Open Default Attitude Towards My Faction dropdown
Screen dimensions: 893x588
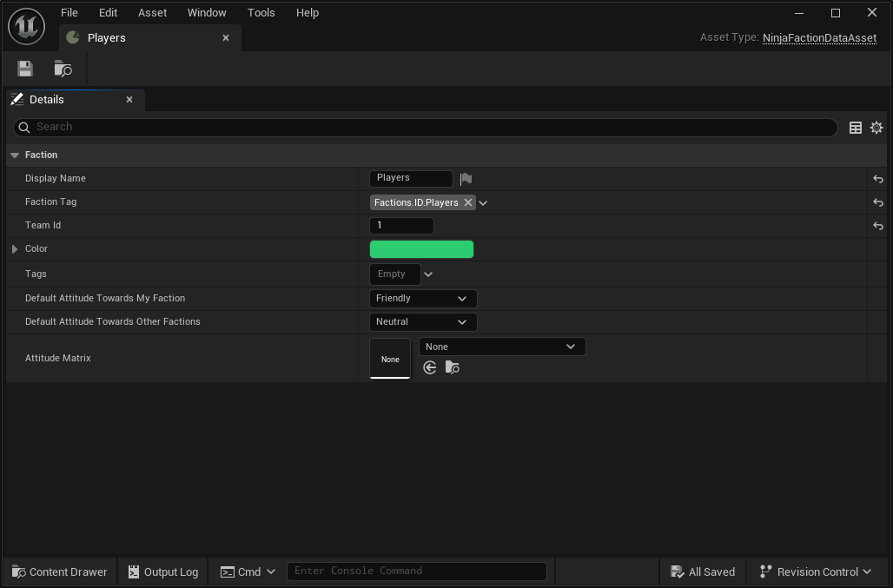(x=423, y=299)
